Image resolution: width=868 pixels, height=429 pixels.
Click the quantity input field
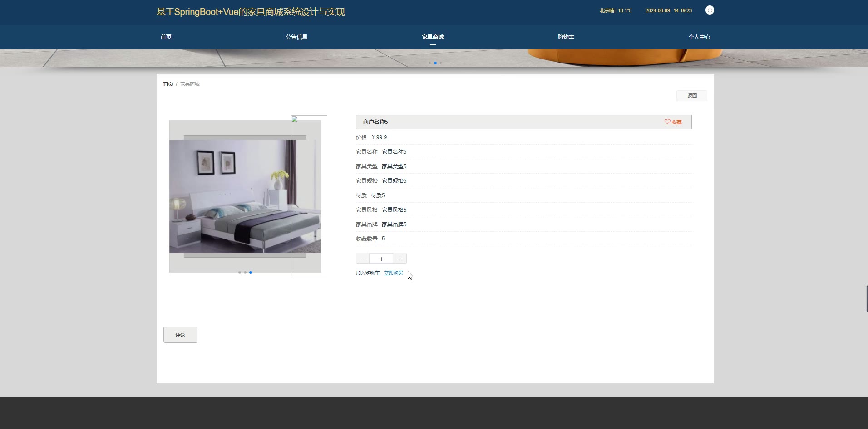pos(381,258)
